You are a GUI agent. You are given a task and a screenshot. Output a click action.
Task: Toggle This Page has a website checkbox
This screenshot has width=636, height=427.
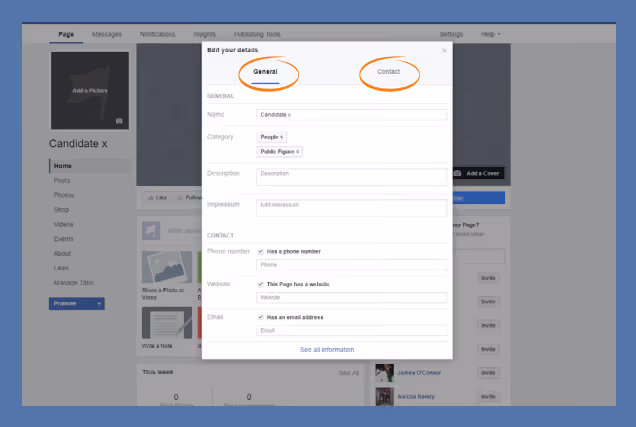[260, 284]
